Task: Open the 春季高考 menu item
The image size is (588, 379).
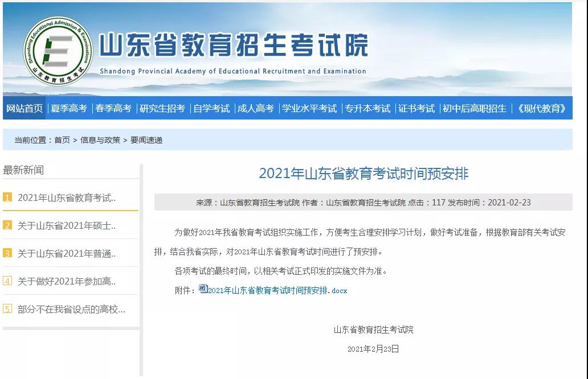Action: pos(113,108)
